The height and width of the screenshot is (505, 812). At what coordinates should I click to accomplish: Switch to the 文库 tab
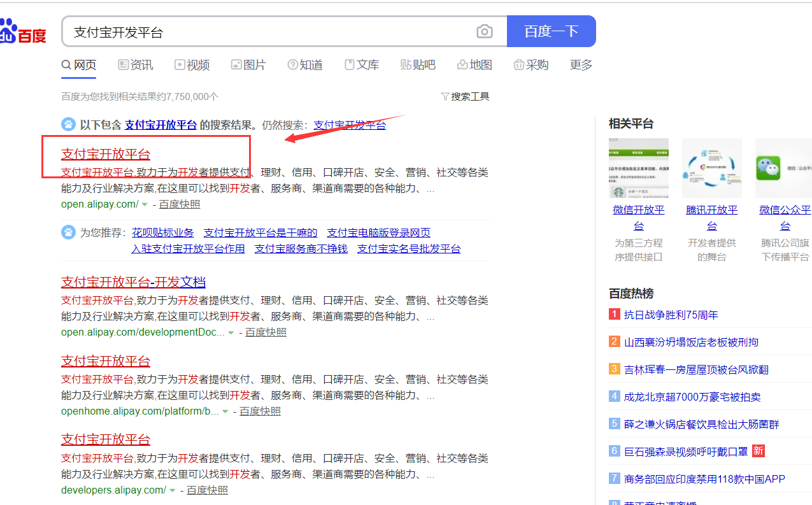click(x=362, y=65)
